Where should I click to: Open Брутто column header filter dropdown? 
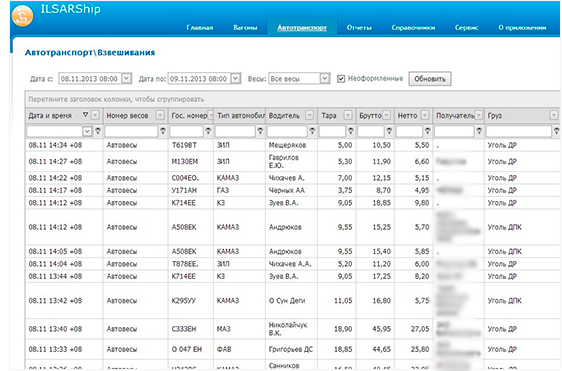386,115
